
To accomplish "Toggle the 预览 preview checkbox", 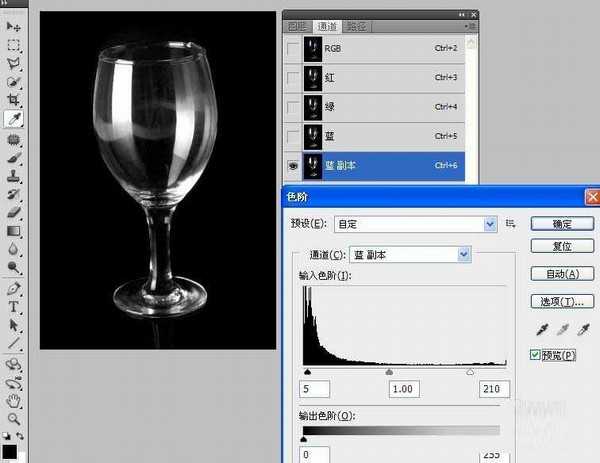I will coord(536,354).
